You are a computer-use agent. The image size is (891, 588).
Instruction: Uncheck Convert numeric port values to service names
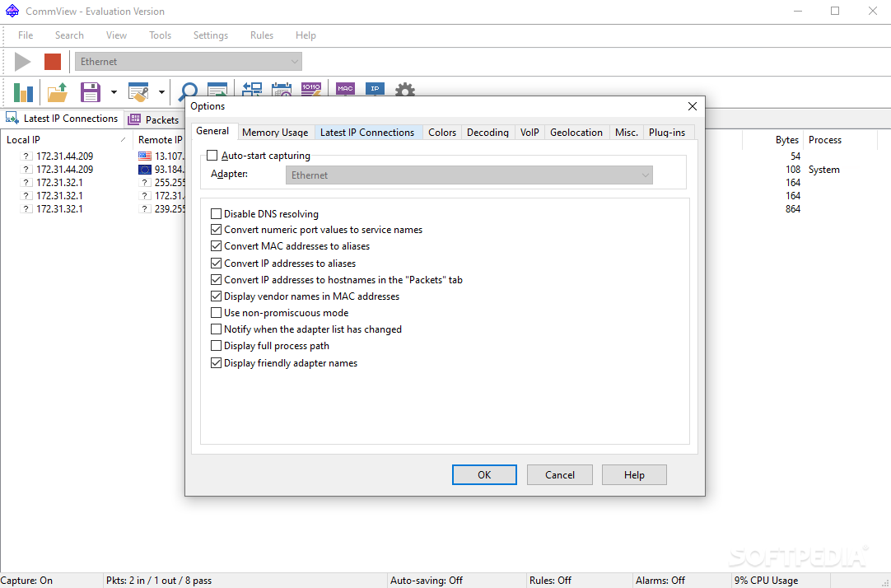(216, 230)
